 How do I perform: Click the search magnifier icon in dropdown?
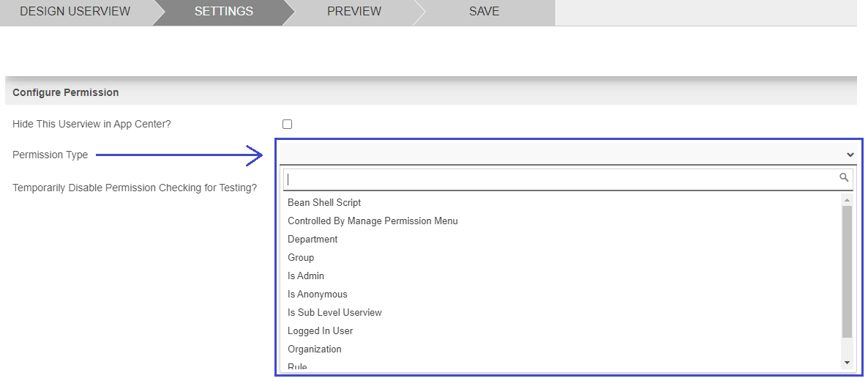[x=844, y=177]
